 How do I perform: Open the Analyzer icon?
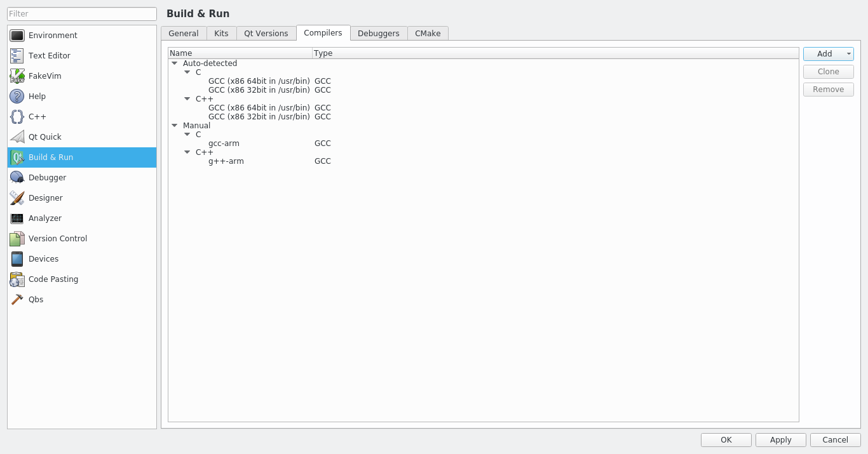coord(17,218)
